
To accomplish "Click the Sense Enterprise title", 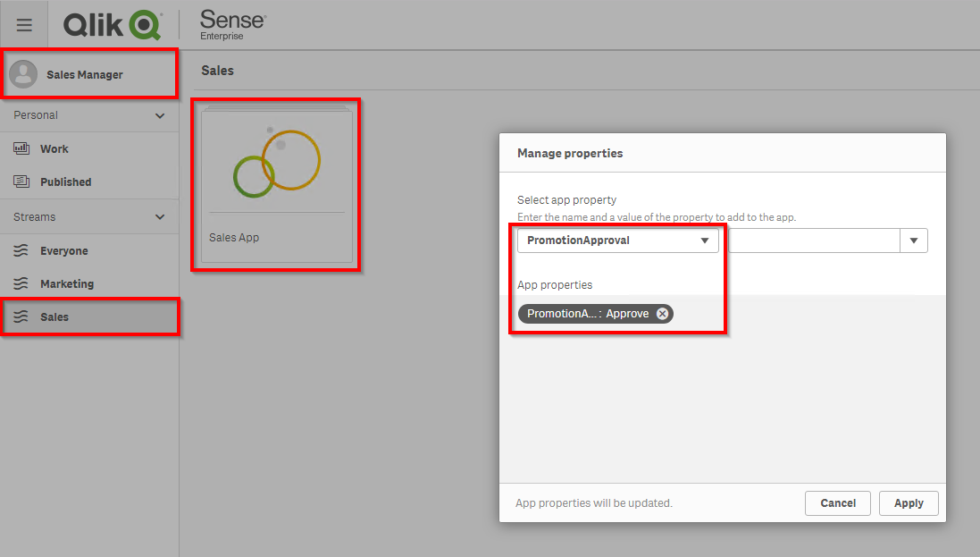I will pos(233,25).
